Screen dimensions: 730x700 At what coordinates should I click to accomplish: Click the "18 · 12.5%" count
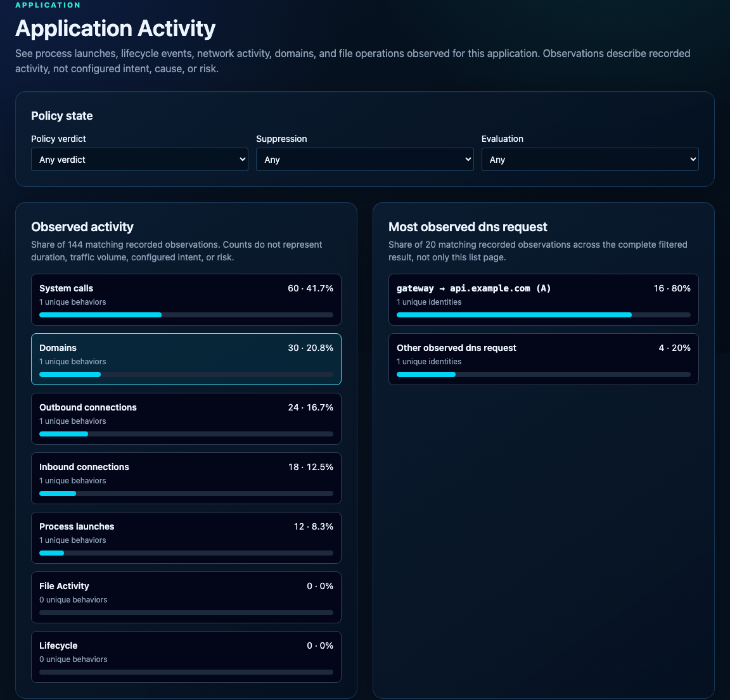(311, 468)
